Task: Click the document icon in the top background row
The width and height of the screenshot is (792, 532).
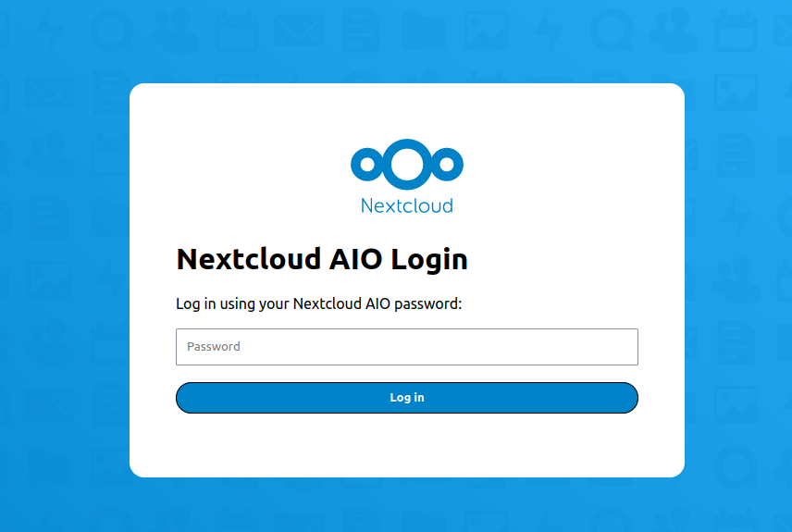Action: click(x=361, y=31)
